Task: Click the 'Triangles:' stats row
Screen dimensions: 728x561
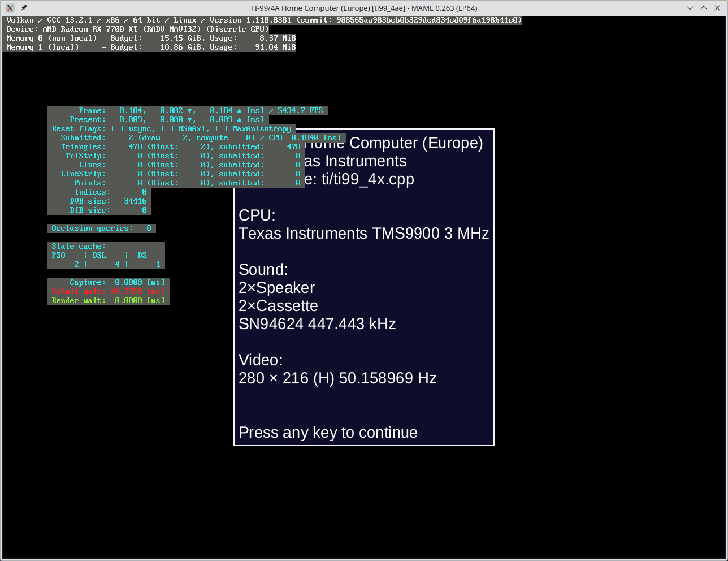Action: 176,147
